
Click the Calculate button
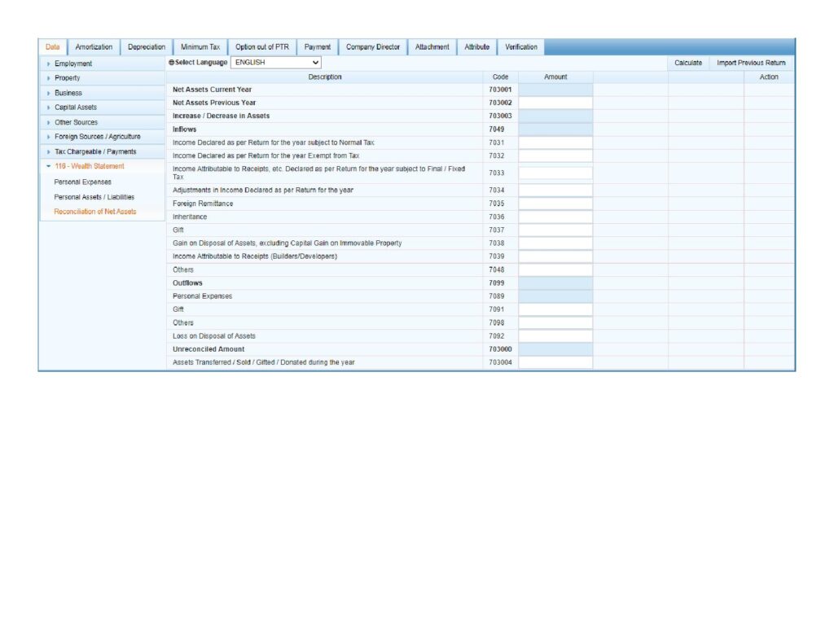click(688, 63)
